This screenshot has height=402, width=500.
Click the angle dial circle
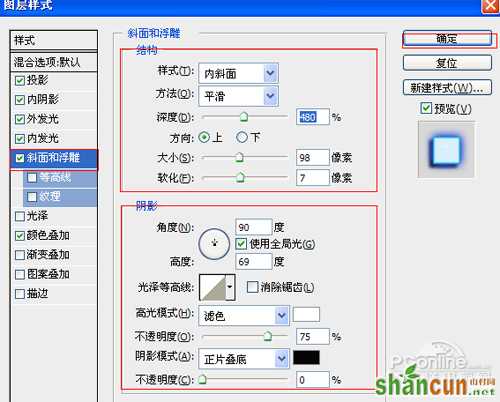click(x=214, y=244)
